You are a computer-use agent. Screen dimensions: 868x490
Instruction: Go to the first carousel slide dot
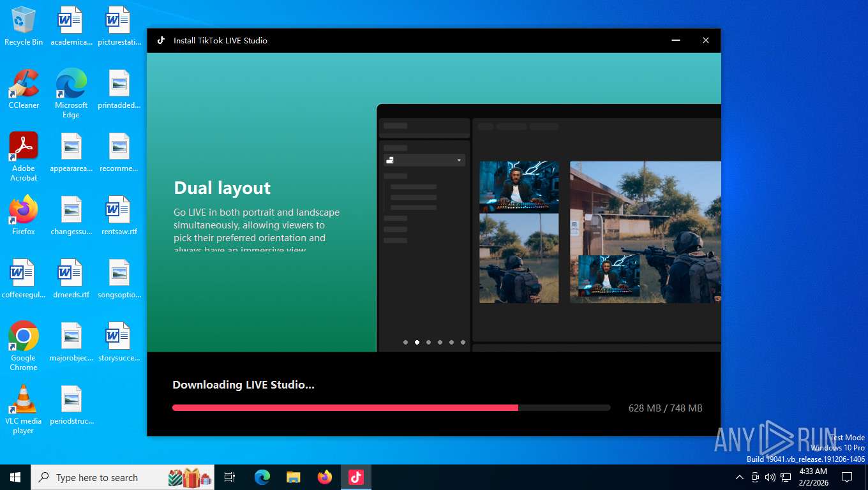405,343
